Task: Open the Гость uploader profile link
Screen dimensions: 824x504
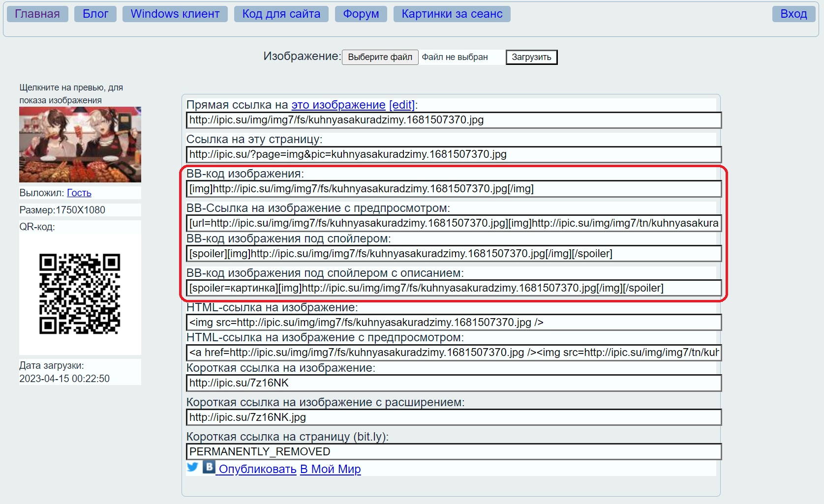Action: tap(79, 193)
